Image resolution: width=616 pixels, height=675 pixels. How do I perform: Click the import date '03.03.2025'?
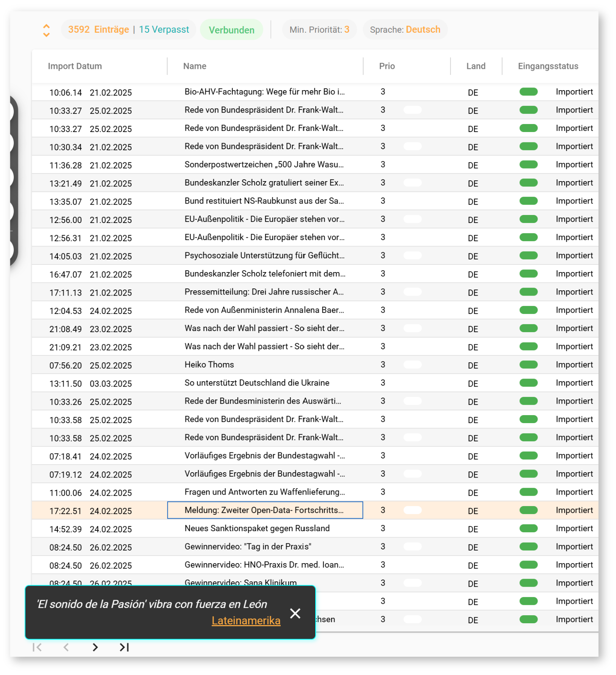(111, 384)
